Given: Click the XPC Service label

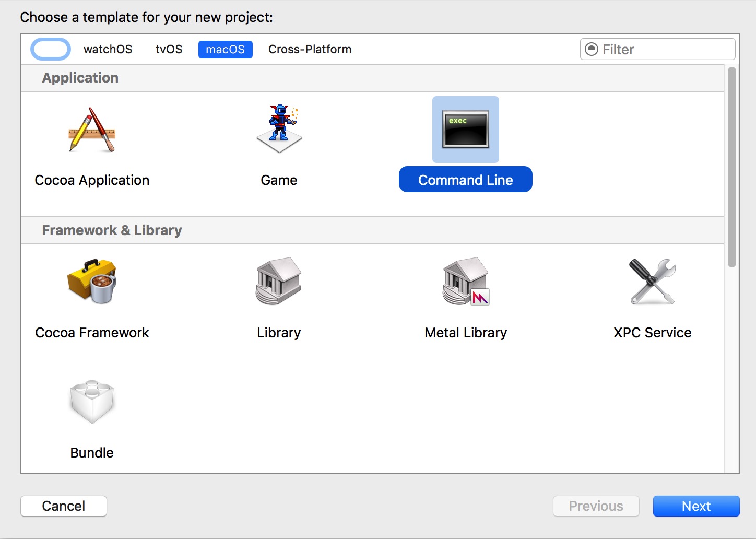Looking at the screenshot, I should click(x=653, y=333).
